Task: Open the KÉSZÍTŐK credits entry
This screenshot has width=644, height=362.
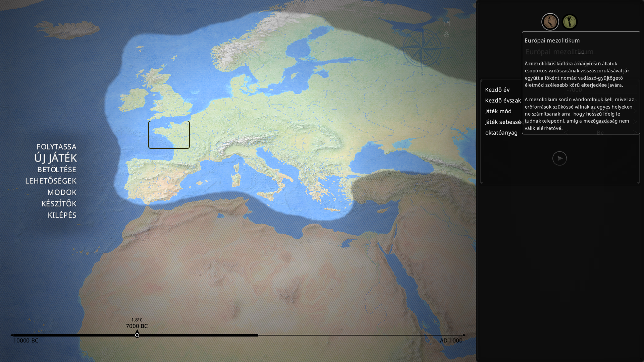Action: point(59,204)
